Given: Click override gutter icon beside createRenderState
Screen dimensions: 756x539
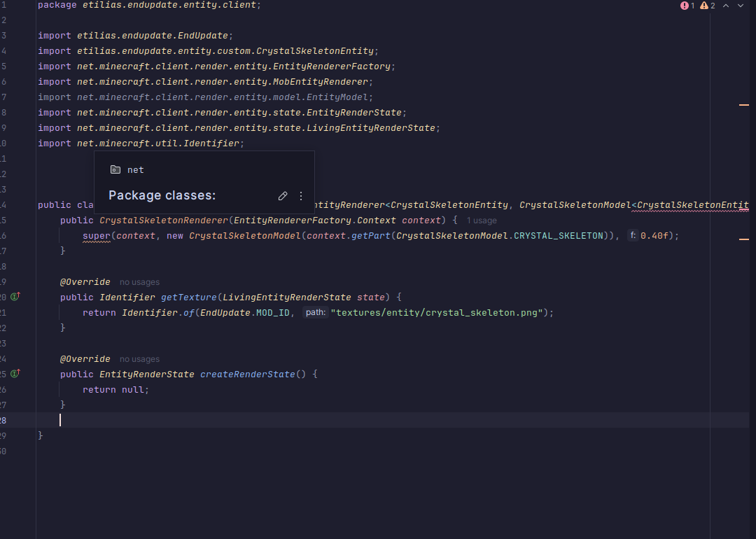Looking at the screenshot, I should point(15,374).
